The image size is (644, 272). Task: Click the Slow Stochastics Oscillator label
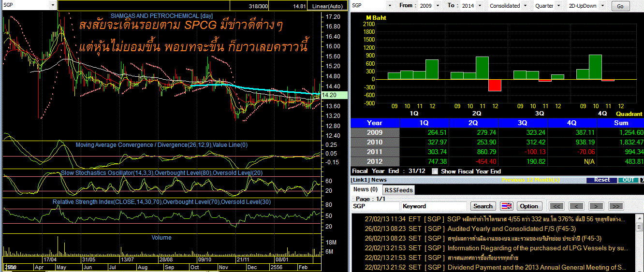point(162,173)
